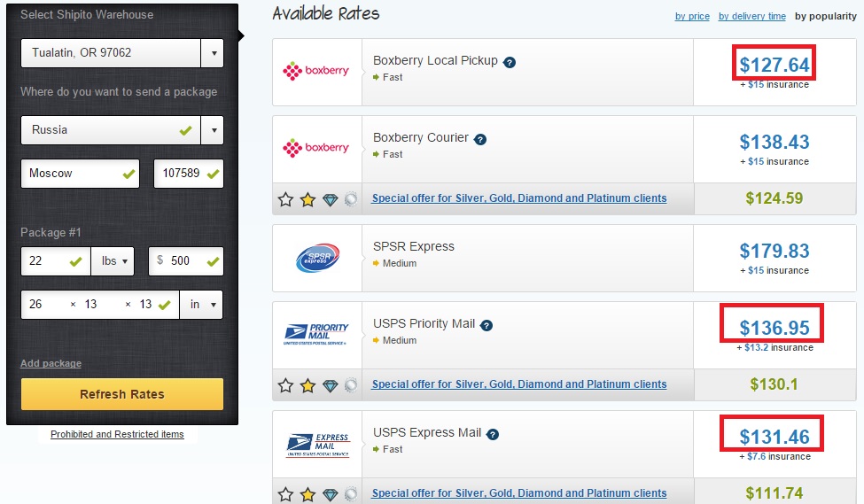Image resolution: width=864 pixels, height=504 pixels.
Task: Click the Russia country field
Action: tap(111, 130)
